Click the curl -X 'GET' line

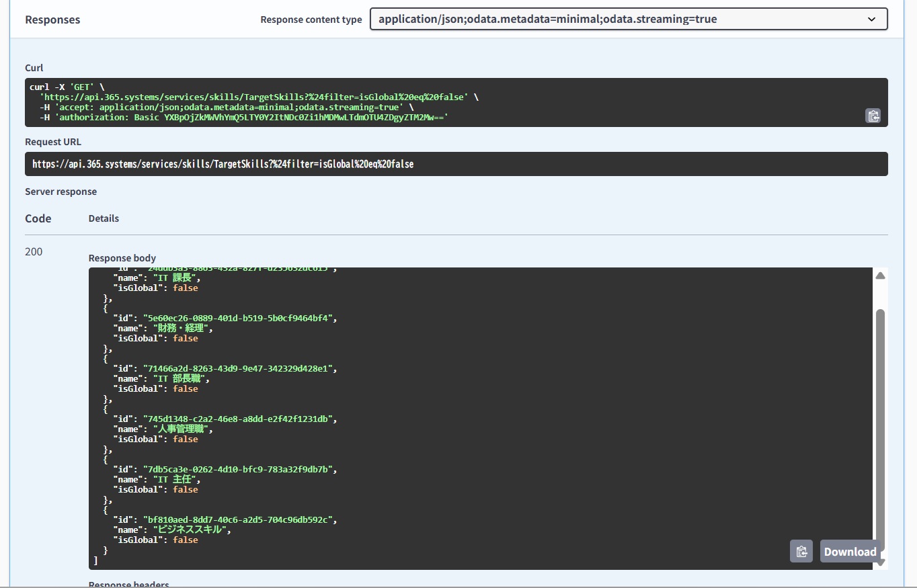67,87
